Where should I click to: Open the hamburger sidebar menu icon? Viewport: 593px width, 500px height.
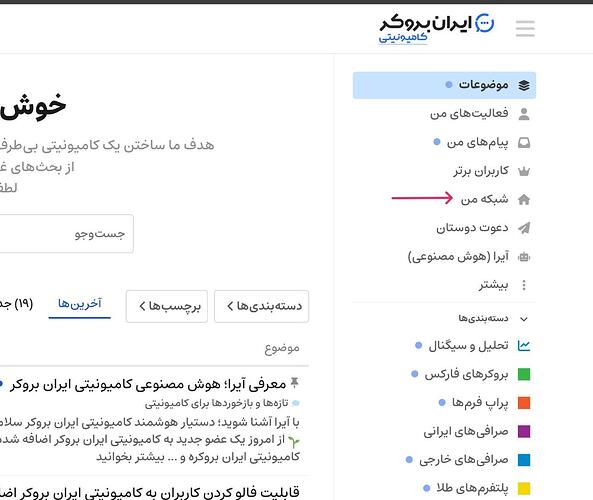tap(525, 28)
